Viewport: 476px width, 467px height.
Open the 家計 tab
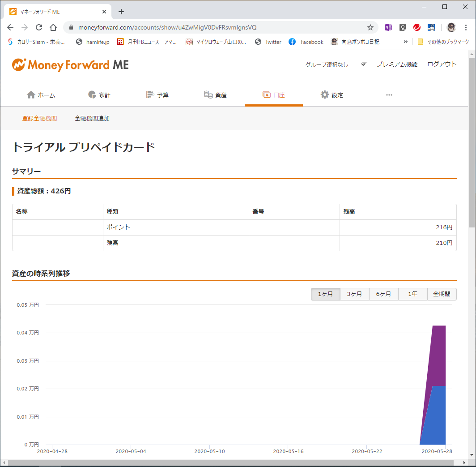click(x=99, y=95)
